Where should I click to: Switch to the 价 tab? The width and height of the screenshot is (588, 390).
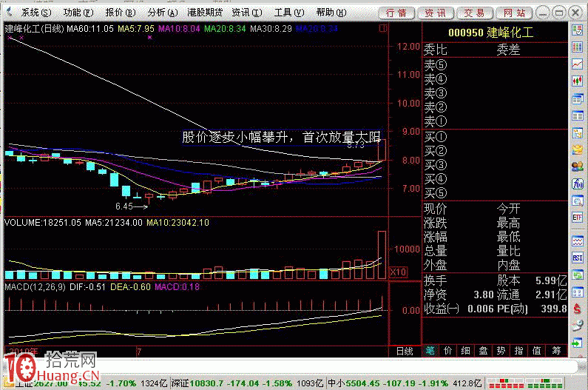point(447,351)
